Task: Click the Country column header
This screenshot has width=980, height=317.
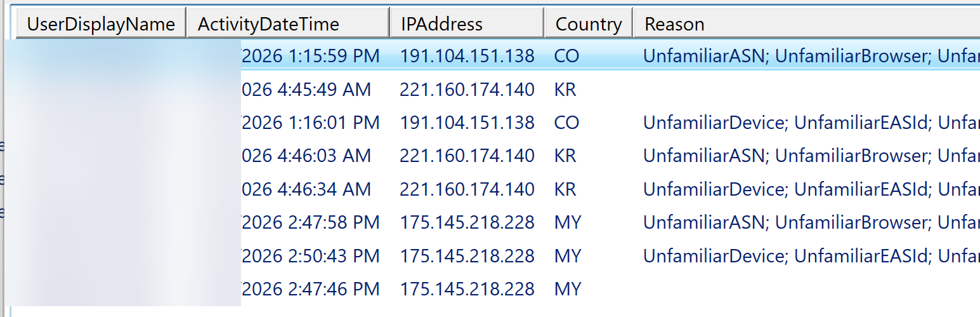Action: pyautogui.click(x=589, y=24)
